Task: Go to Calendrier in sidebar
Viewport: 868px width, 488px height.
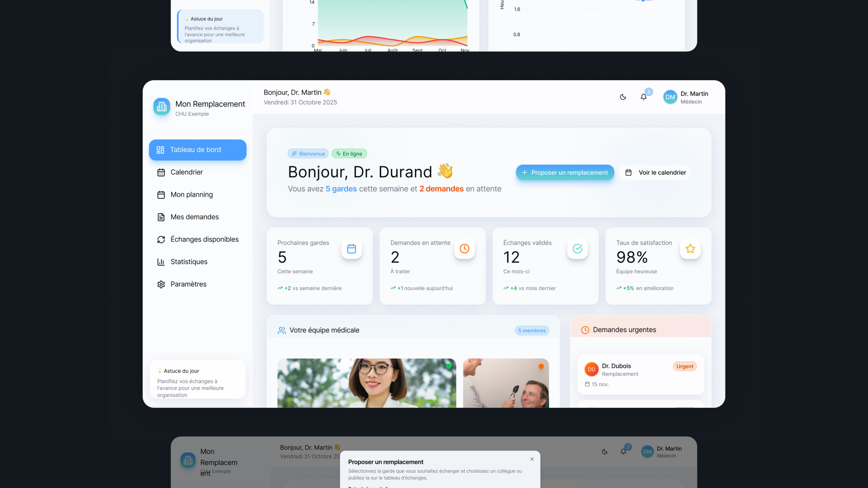Action: [186, 172]
